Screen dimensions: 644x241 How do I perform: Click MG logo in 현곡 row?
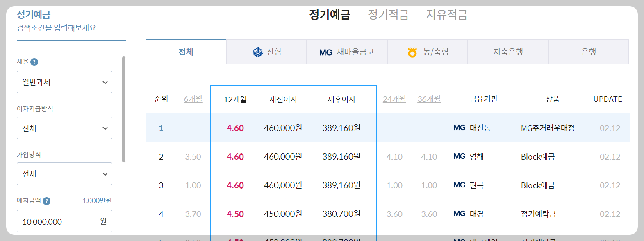(460, 185)
